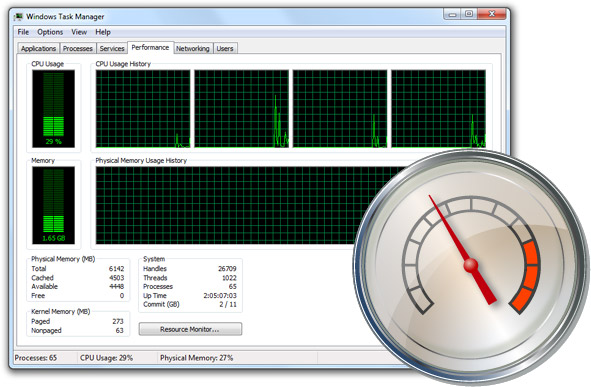Open the View menu
591x387 pixels.
(x=79, y=32)
